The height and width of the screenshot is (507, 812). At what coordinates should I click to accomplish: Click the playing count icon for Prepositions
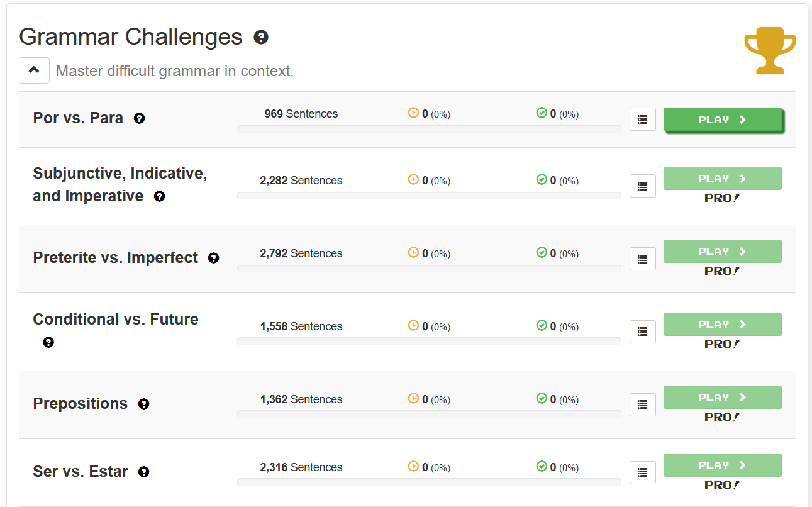pos(413,398)
